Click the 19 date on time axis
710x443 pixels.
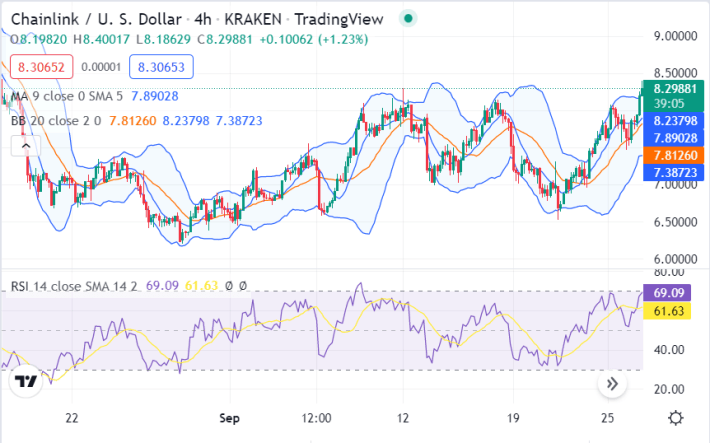click(x=513, y=418)
